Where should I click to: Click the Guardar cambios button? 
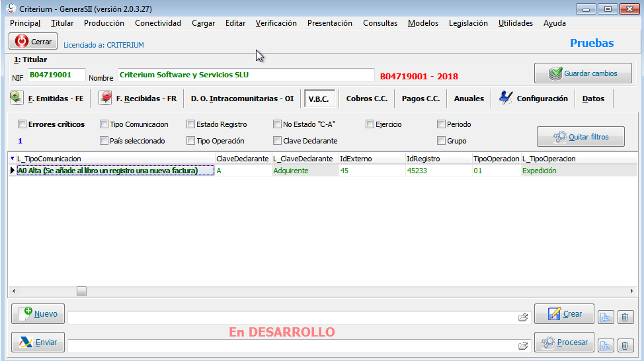(x=583, y=73)
